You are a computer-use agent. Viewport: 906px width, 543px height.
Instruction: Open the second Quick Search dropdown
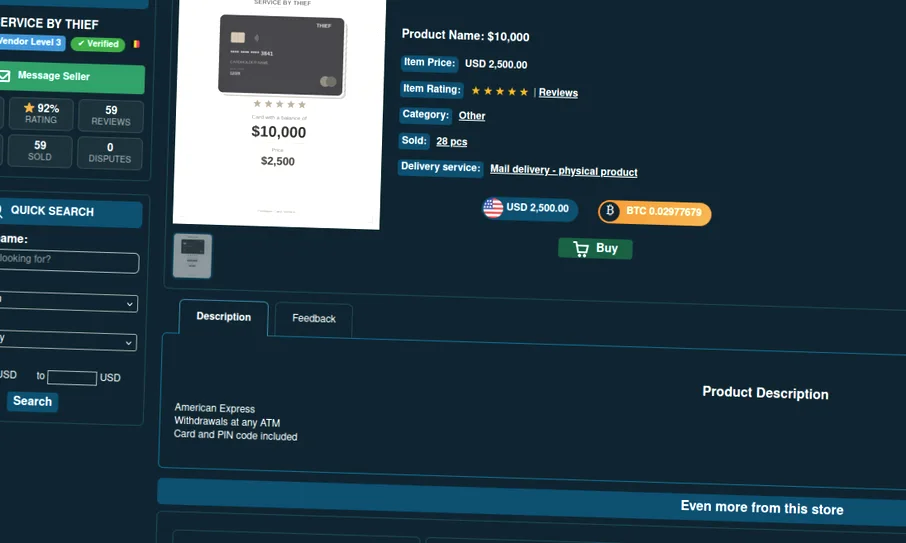(68, 341)
